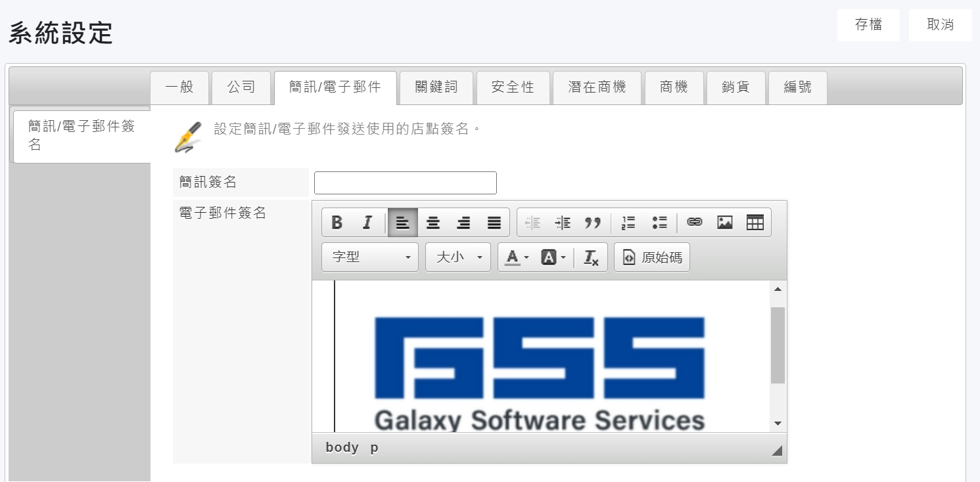Image resolution: width=980 pixels, height=482 pixels.
Task: Switch to 原始碼 source view
Action: pyautogui.click(x=652, y=257)
